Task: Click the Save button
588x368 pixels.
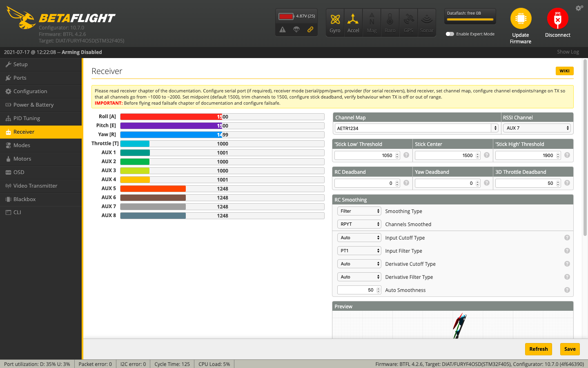Action: pyautogui.click(x=570, y=349)
